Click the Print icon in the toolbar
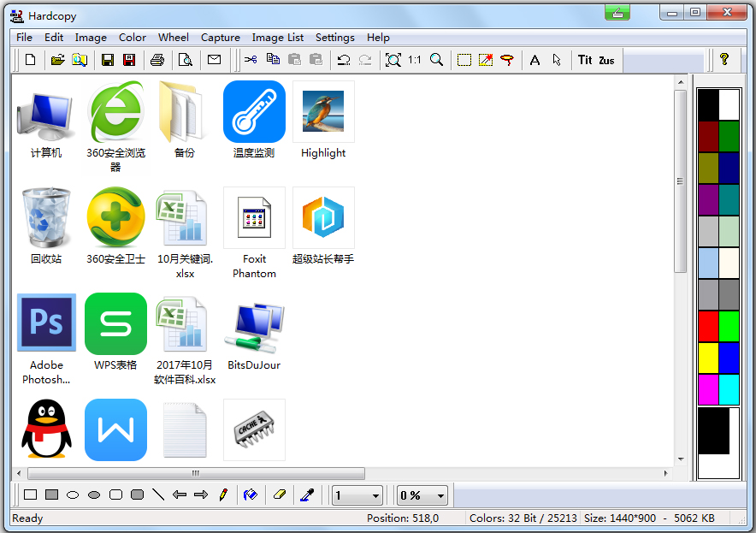 [157, 60]
